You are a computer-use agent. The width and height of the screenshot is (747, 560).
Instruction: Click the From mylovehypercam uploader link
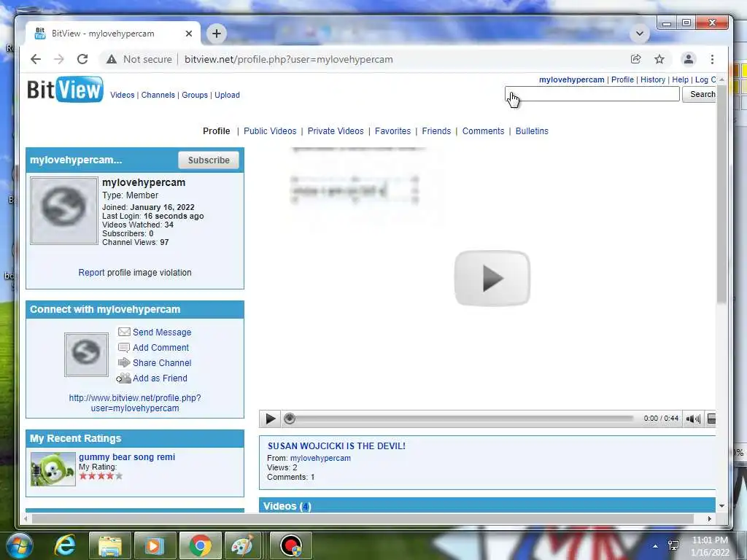click(320, 458)
